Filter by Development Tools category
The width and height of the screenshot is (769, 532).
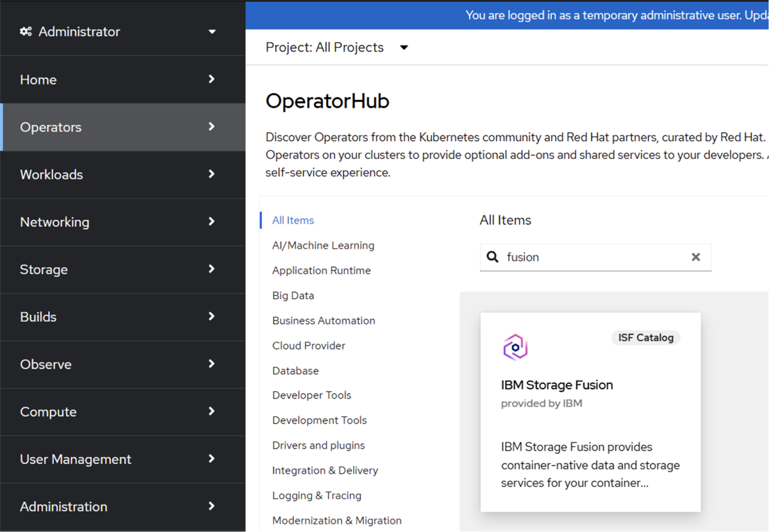(x=319, y=420)
